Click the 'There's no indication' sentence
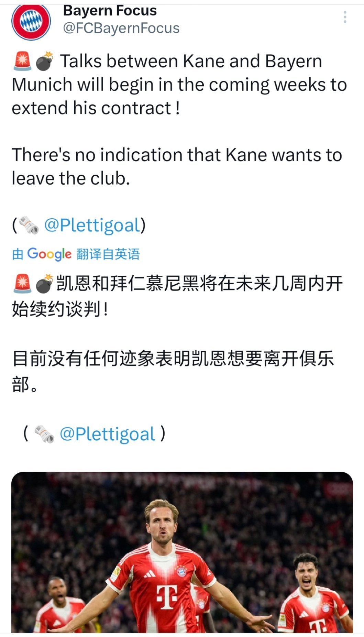Screen dimensions: 364x637 (x=177, y=166)
